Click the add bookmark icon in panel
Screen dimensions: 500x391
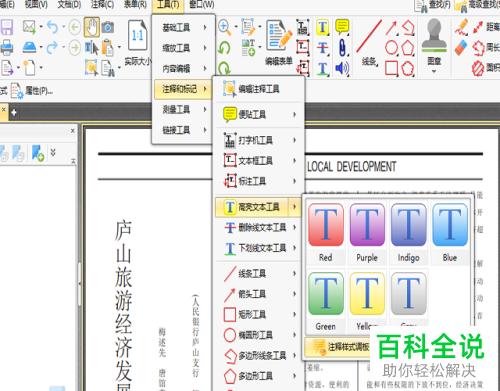point(38,153)
